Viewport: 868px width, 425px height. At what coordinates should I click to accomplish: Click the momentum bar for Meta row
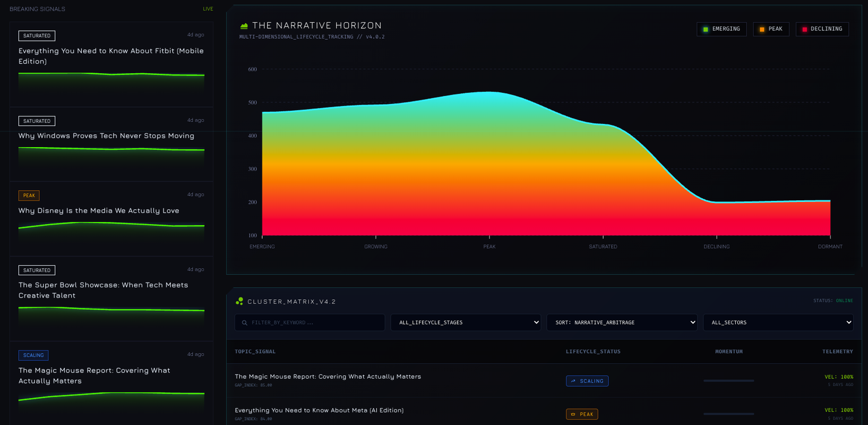tap(729, 414)
